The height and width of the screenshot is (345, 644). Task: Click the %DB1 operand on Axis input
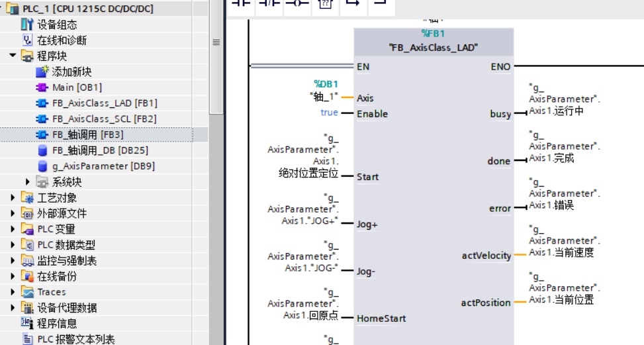click(326, 84)
